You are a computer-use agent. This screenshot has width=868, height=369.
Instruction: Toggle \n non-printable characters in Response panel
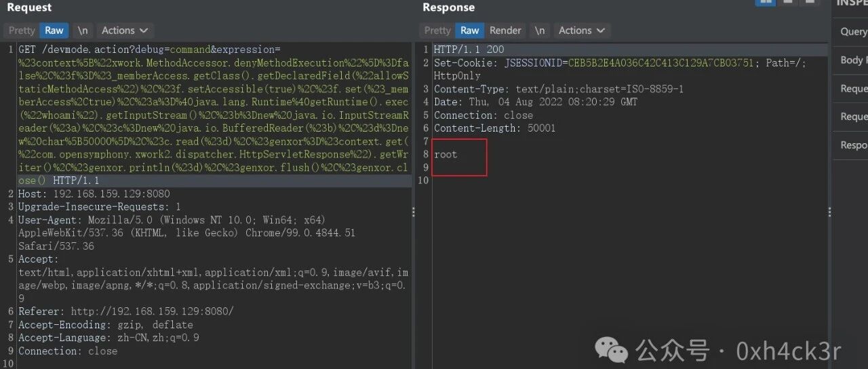tap(540, 31)
